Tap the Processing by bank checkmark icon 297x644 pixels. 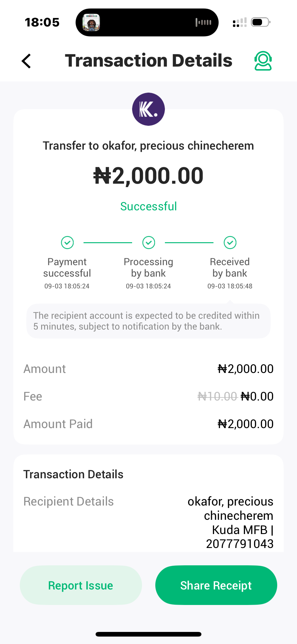click(x=148, y=243)
